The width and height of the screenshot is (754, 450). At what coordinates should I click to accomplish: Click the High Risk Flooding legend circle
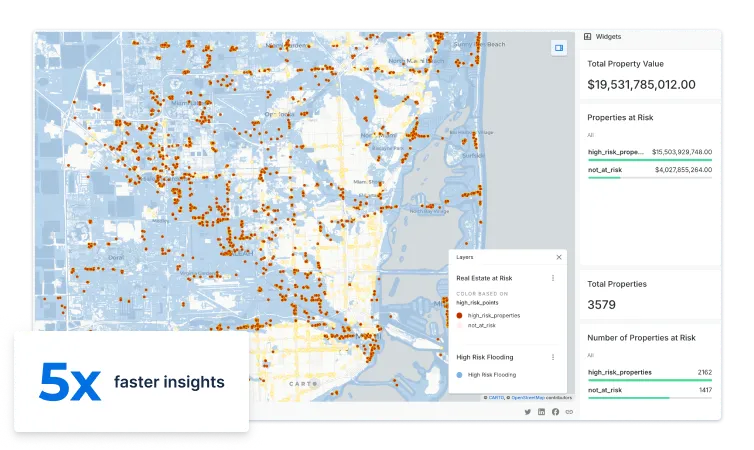pos(459,374)
